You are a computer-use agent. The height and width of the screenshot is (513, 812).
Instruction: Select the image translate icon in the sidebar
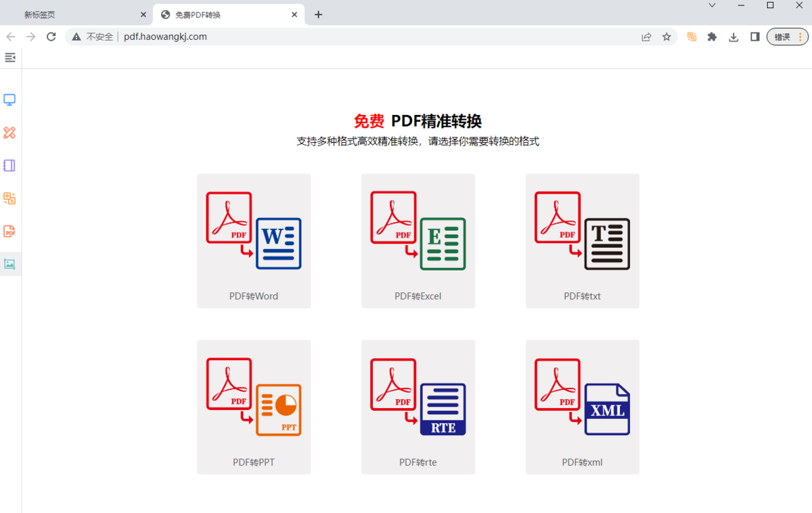coord(9,198)
